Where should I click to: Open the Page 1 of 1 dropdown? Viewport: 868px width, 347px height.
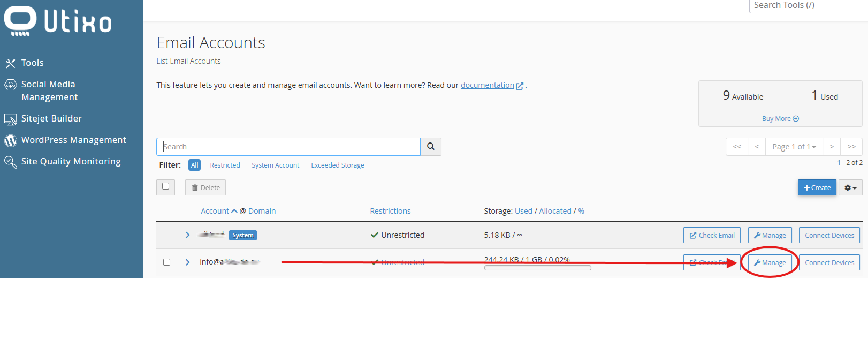click(x=794, y=147)
